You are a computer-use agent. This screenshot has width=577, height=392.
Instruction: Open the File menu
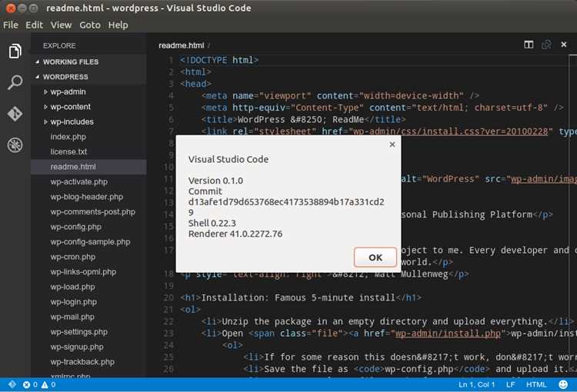(x=10, y=25)
